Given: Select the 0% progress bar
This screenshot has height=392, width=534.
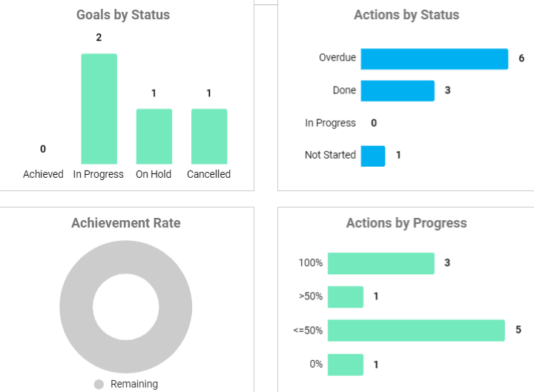Looking at the screenshot, I should point(346,365).
